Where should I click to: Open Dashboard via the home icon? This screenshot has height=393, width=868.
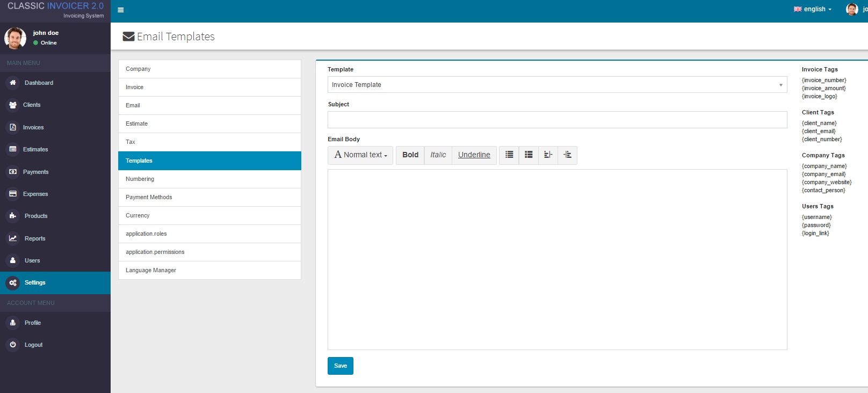[x=13, y=83]
